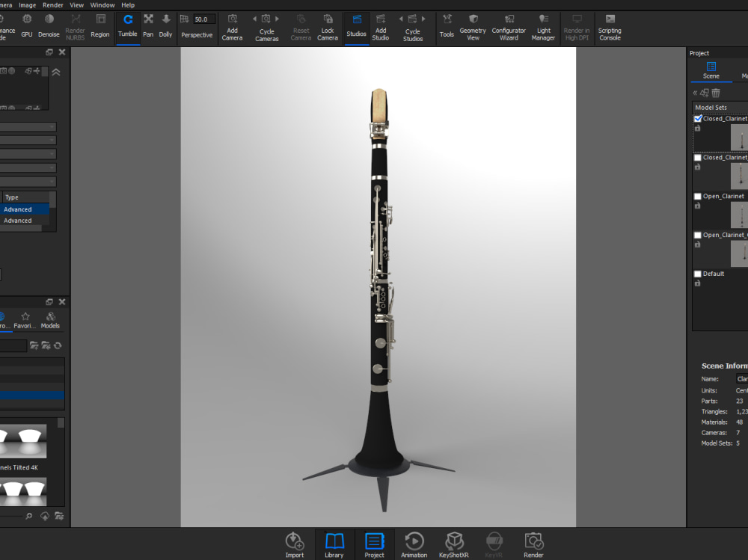Open the Scripting Console
The image size is (748, 560).
(x=610, y=25)
